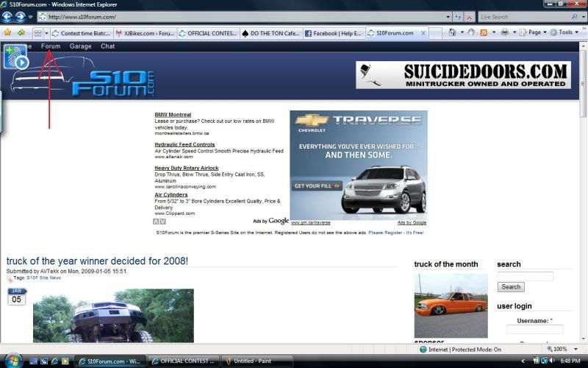The height and width of the screenshot is (368, 588).
Task: Open the orange truck of the month photo
Action: click(451, 305)
